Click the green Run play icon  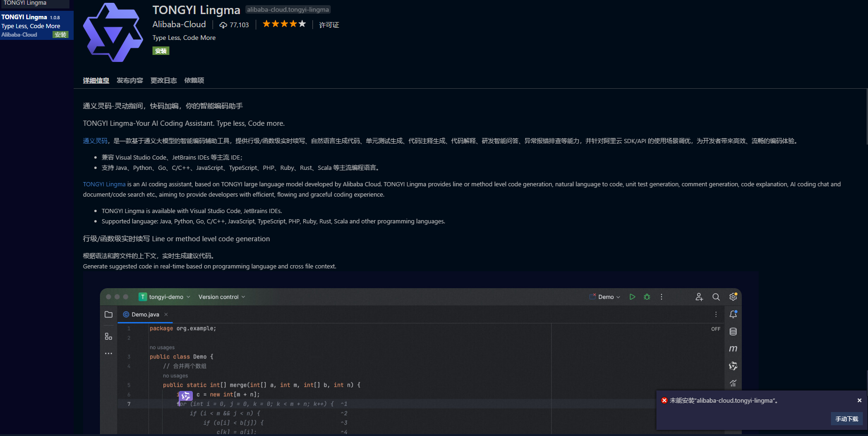(632, 297)
